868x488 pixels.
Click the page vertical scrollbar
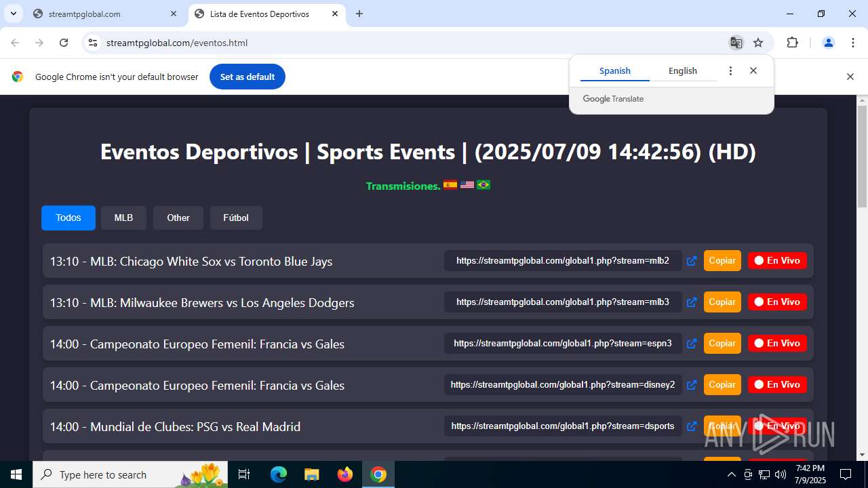(x=862, y=156)
